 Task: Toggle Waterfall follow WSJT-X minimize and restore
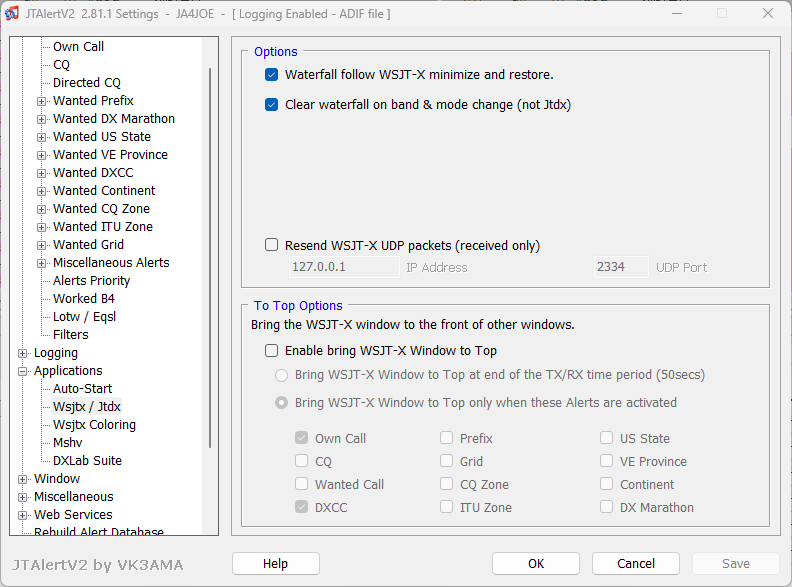[271, 75]
